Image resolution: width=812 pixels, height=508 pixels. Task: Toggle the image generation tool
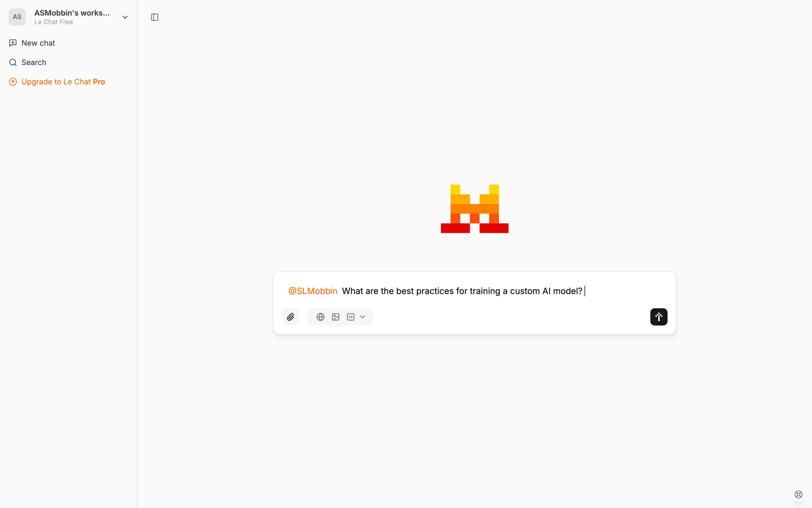(336, 317)
